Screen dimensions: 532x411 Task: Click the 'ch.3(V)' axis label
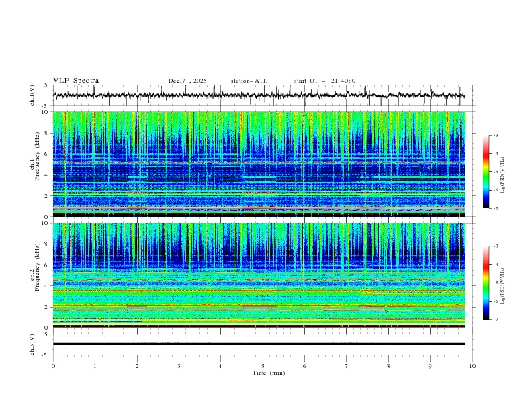pyautogui.click(x=32, y=345)
